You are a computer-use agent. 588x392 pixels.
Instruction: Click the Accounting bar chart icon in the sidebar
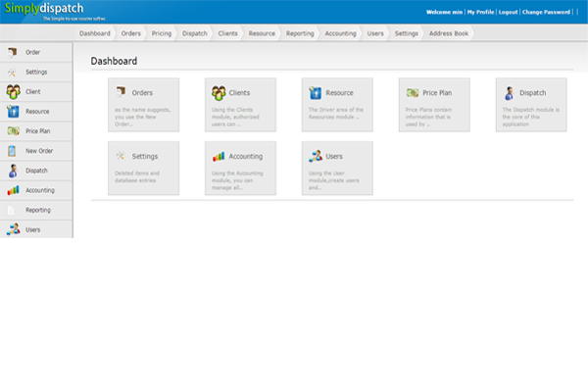(13, 190)
